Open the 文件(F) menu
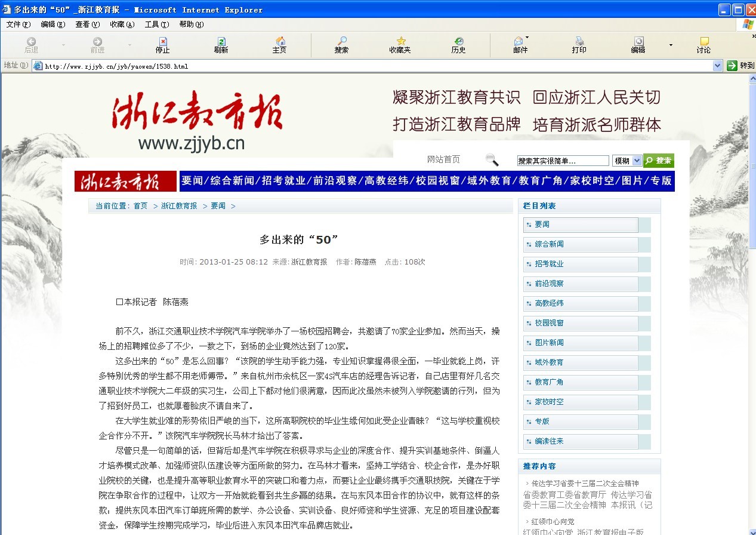This screenshot has height=535, width=756. pyautogui.click(x=18, y=24)
